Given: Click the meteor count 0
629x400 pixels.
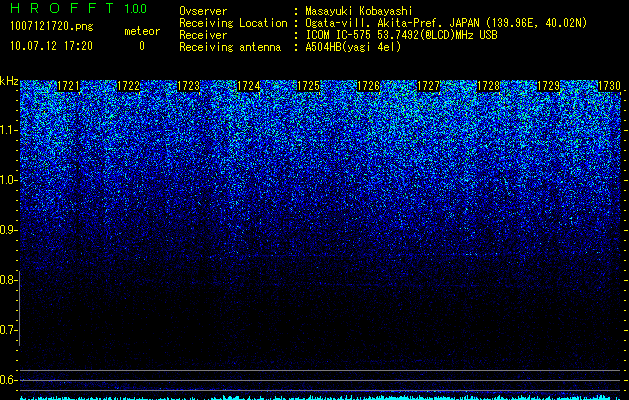Looking at the screenshot, I should pos(142,46).
